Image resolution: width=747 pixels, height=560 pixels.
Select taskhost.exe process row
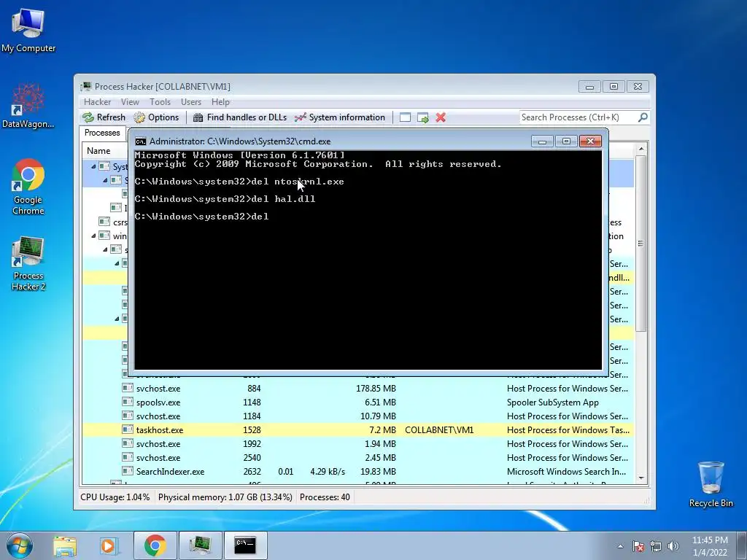[357, 430]
